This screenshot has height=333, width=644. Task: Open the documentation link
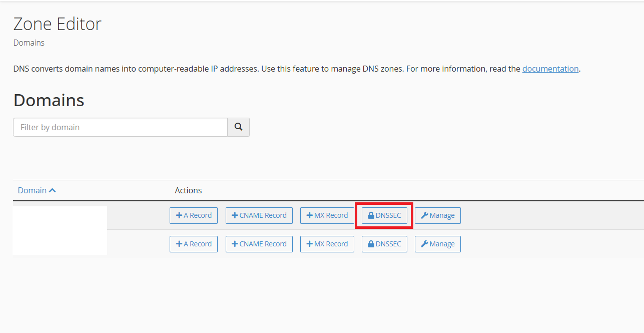[550, 69]
